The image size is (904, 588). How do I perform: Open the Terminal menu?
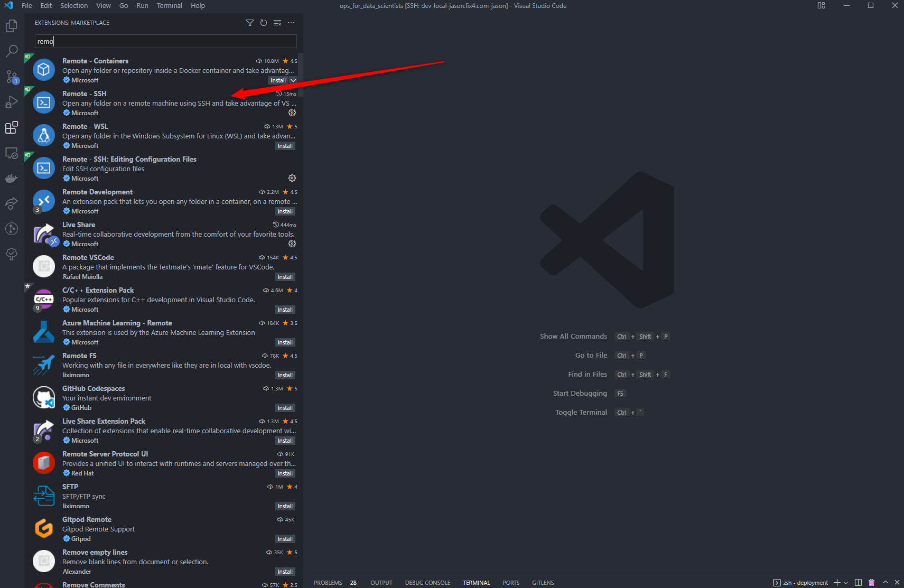[x=170, y=6]
